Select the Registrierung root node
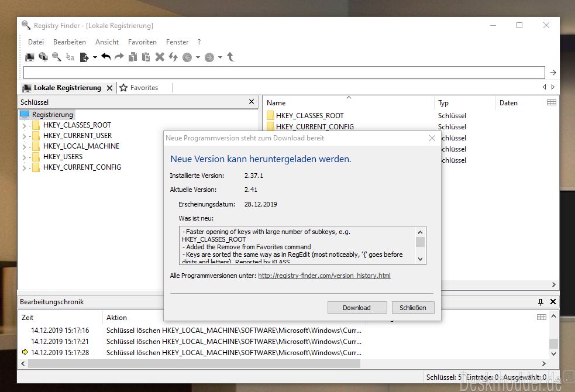This screenshot has width=575, height=392. 53,115
